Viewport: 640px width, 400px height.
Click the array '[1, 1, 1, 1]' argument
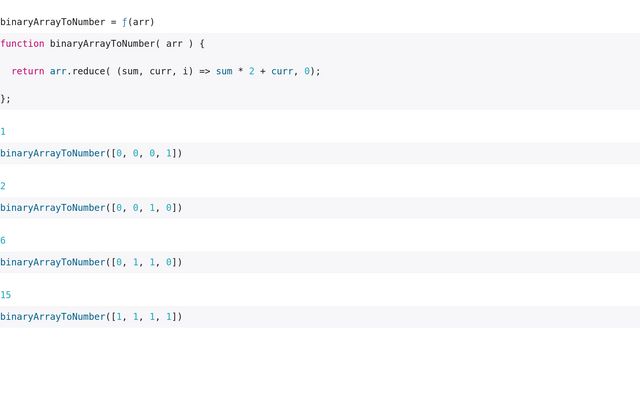click(144, 317)
